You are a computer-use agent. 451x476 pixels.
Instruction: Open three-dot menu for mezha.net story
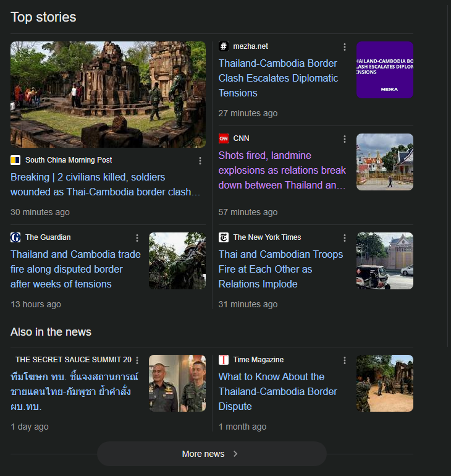pos(345,47)
